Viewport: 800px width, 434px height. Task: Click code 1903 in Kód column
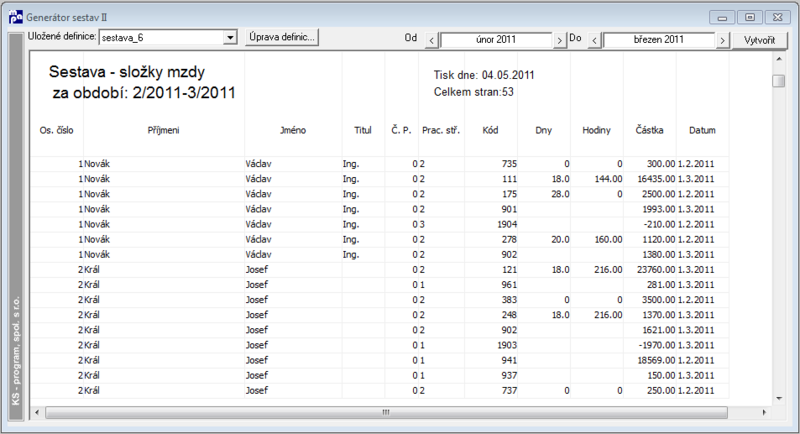click(507, 345)
